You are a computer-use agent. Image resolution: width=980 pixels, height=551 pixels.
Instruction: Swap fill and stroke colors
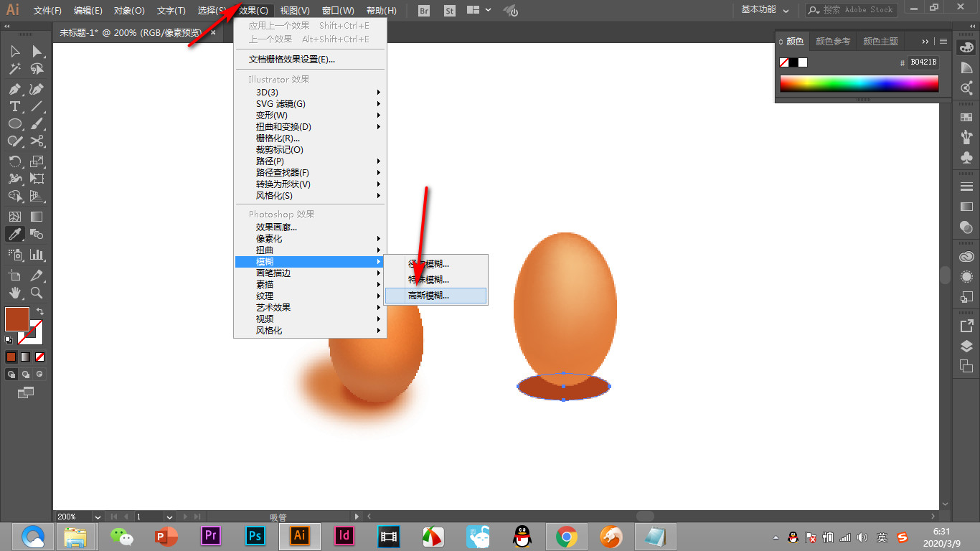tap(41, 311)
